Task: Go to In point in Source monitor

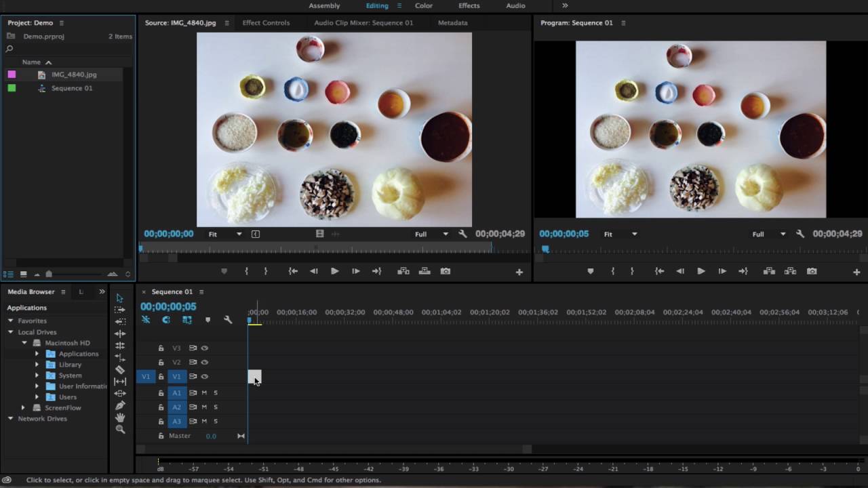Action: click(293, 271)
